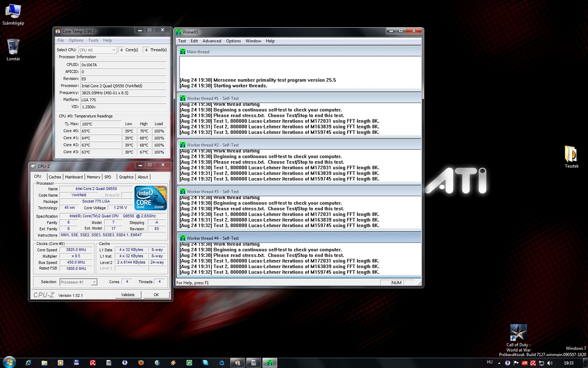
Task: Open Skype from the taskbar
Action: (205, 363)
